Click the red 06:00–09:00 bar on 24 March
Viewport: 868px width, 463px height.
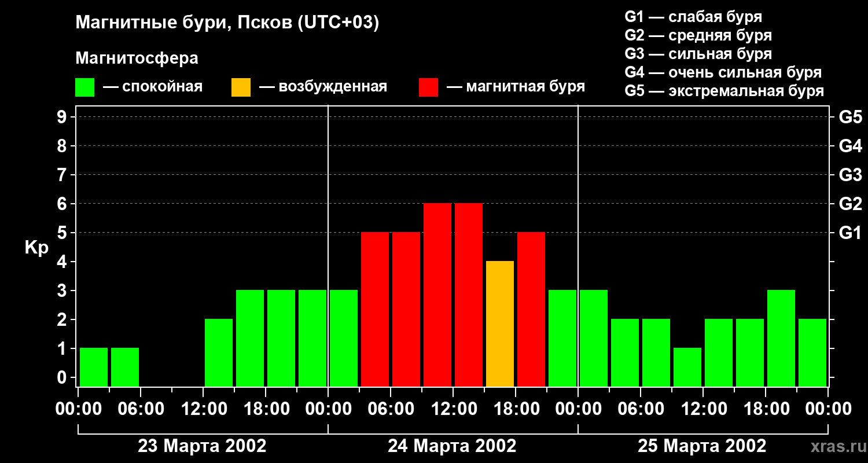point(406,310)
